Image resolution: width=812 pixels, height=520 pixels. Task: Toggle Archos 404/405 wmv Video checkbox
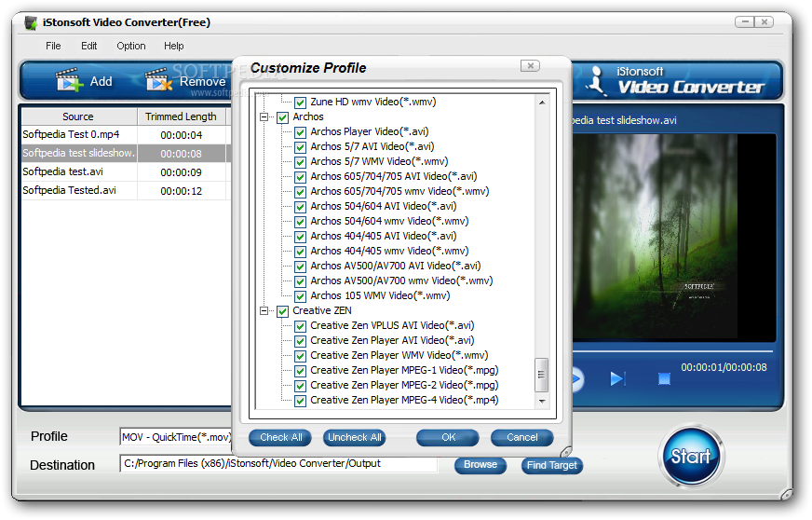(301, 252)
